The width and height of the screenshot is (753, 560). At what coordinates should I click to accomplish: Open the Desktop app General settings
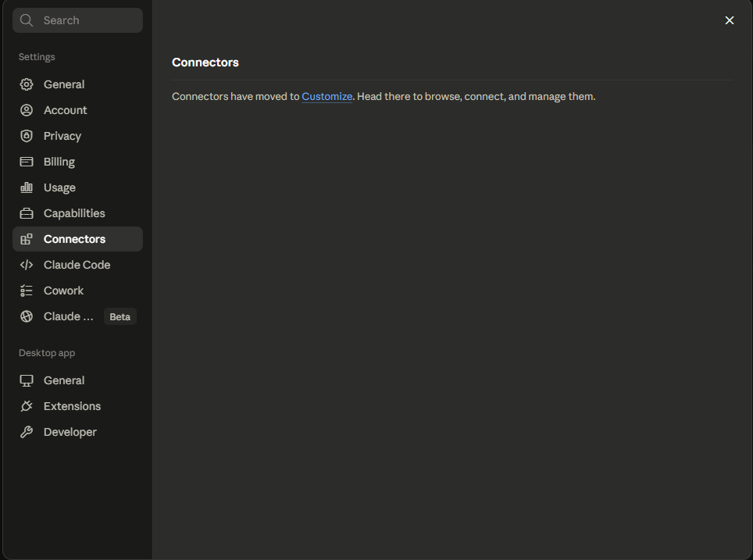tap(77, 381)
